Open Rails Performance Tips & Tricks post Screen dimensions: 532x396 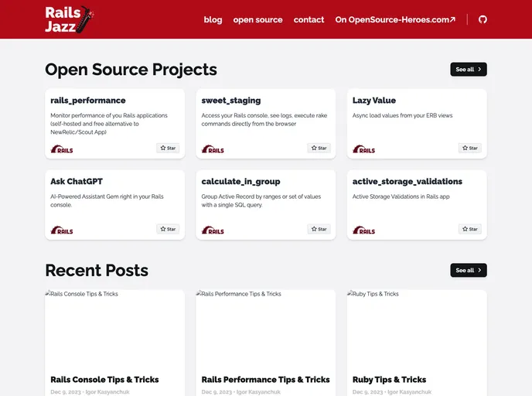point(265,380)
